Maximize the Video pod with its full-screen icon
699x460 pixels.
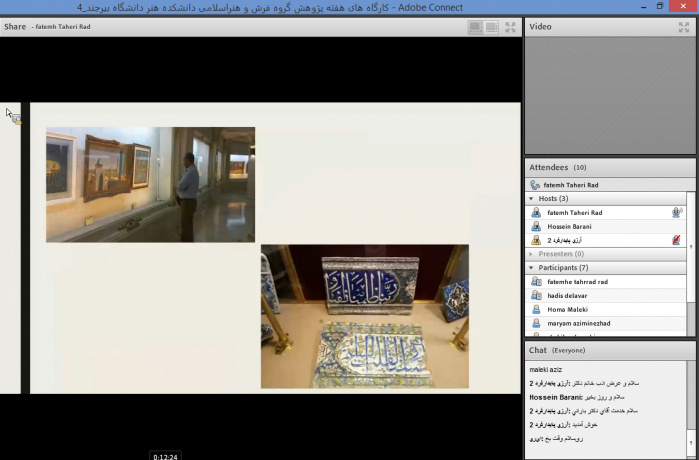point(684,27)
